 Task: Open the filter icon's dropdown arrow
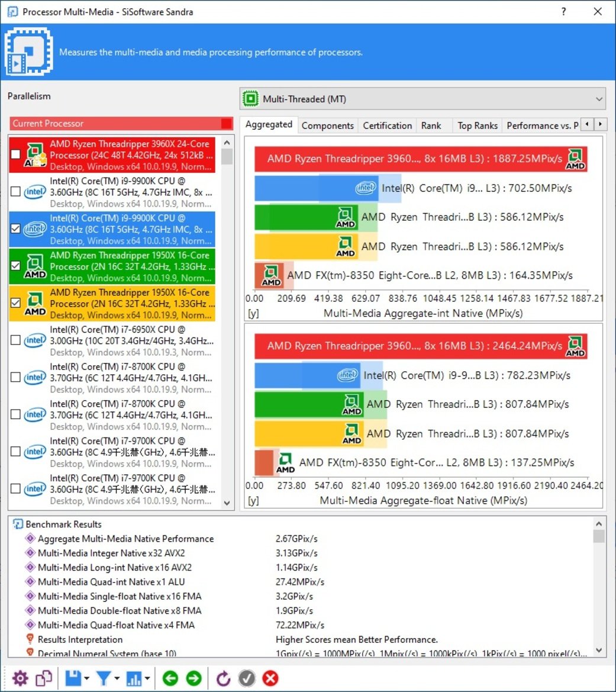117,678
